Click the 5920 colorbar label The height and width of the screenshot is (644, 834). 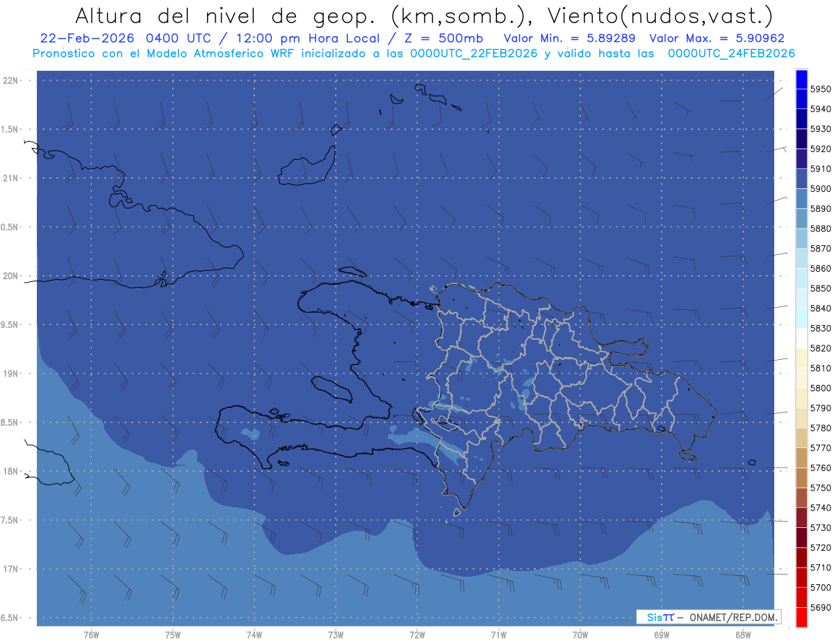coord(820,149)
